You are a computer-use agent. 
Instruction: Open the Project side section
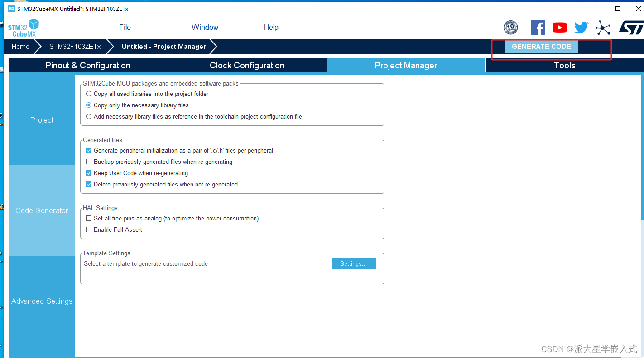click(x=42, y=120)
